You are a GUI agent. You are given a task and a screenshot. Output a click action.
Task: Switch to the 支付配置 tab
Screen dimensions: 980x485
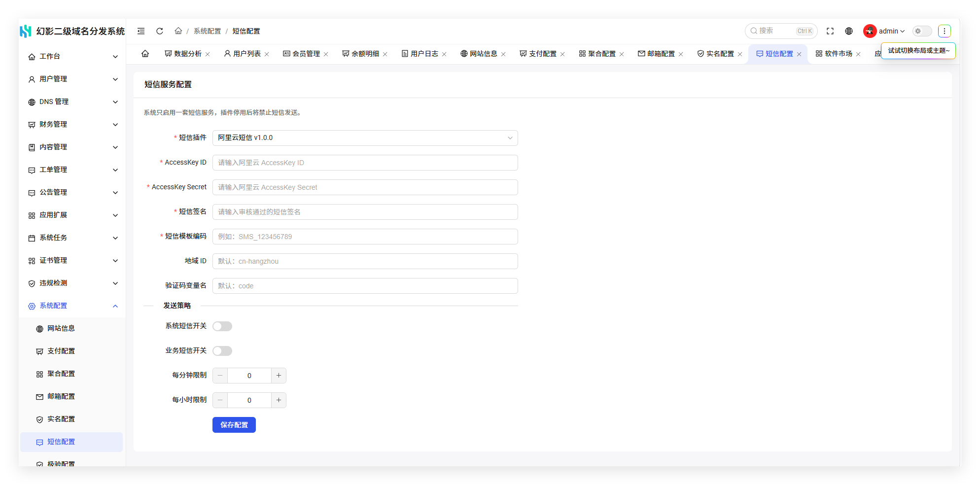538,54
